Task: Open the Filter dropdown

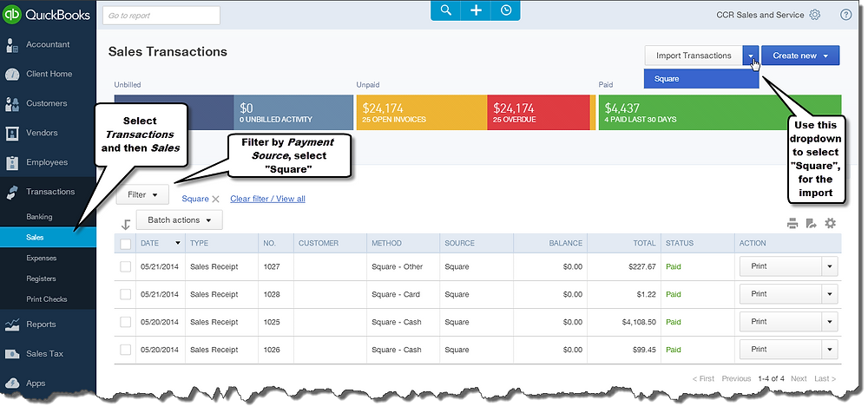Action: tap(143, 195)
